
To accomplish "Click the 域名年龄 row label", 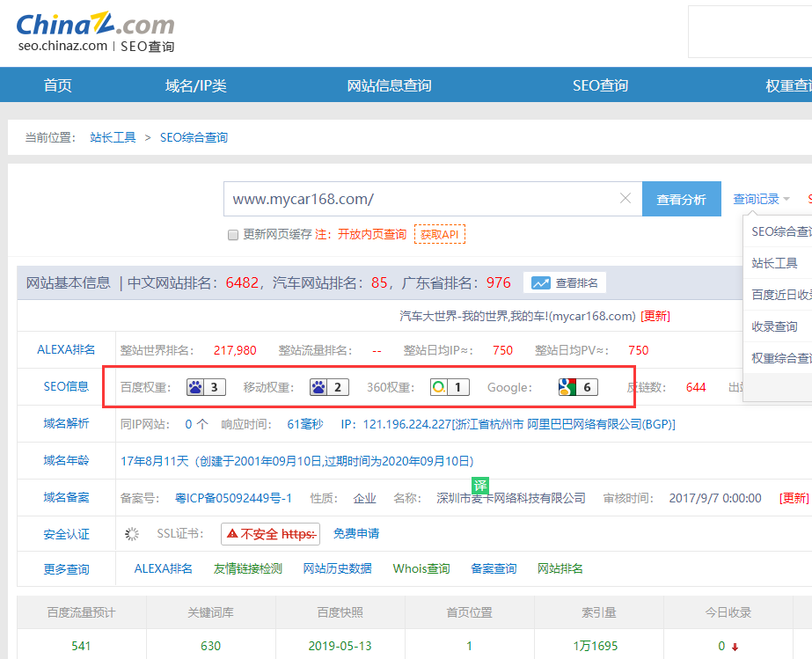I will coord(66,460).
